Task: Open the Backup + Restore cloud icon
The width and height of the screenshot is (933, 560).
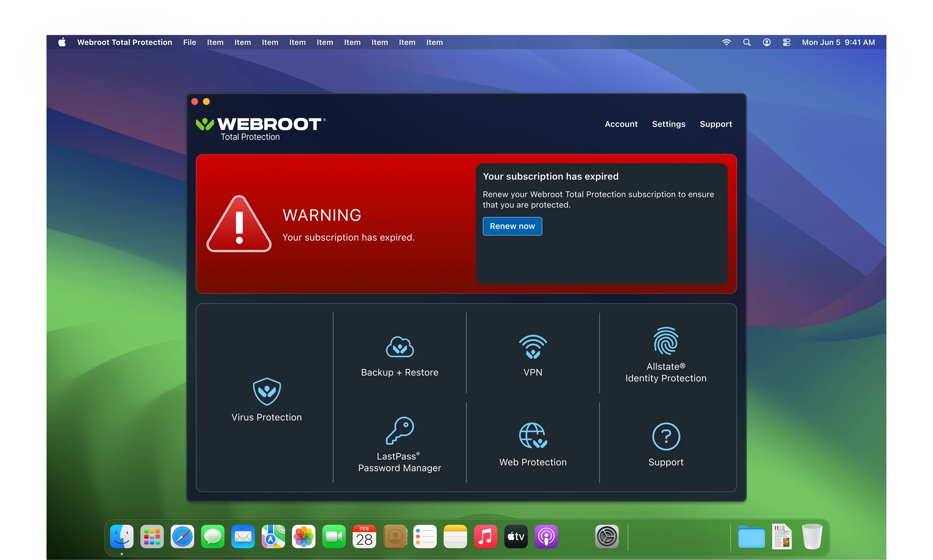Action: (x=400, y=346)
